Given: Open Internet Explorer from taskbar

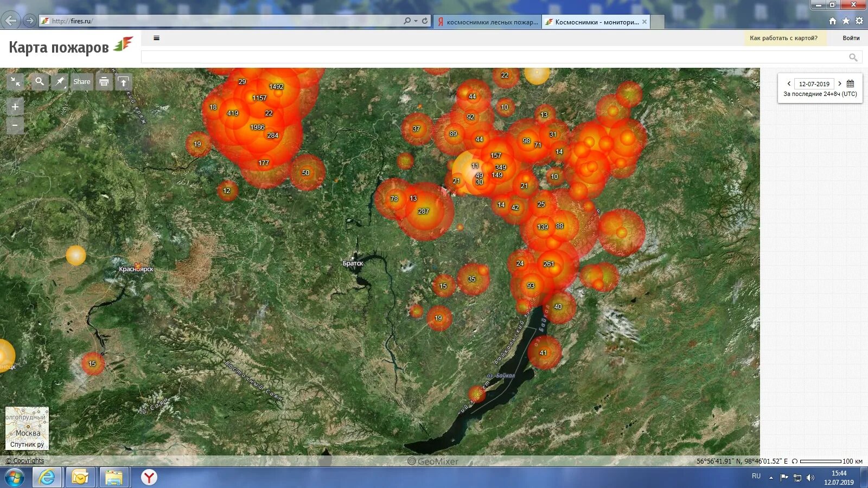Looking at the screenshot, I should (47, 478).
